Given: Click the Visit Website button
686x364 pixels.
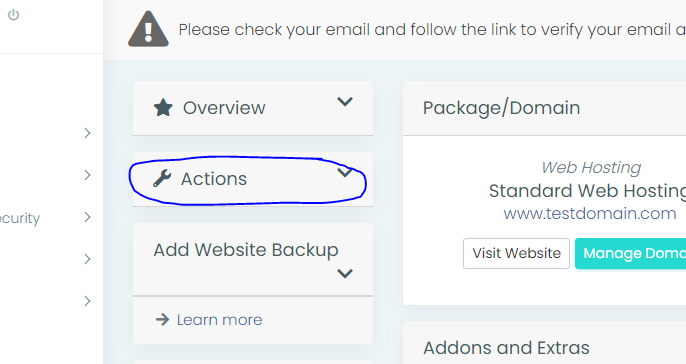Looking at the screenshot, I should pos(516,253).
